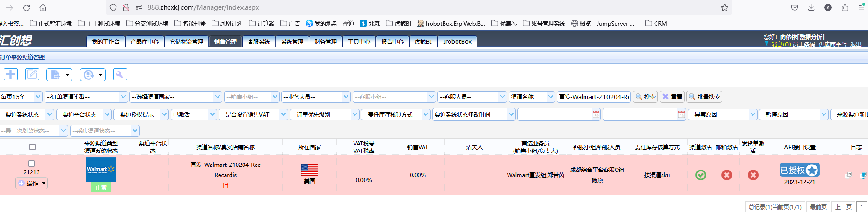Open browser downloads icon
Viewport: 868px width, 224px height.
tap(811, 7)
